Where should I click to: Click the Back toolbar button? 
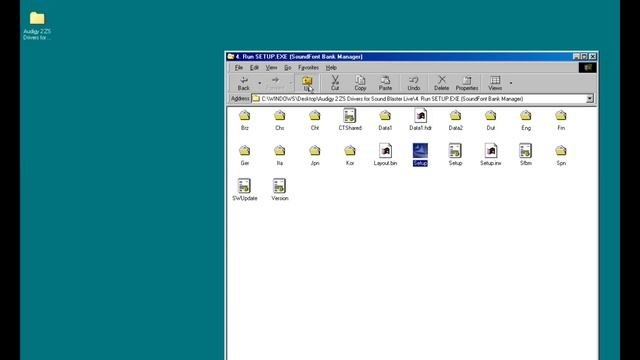(244, 83)
